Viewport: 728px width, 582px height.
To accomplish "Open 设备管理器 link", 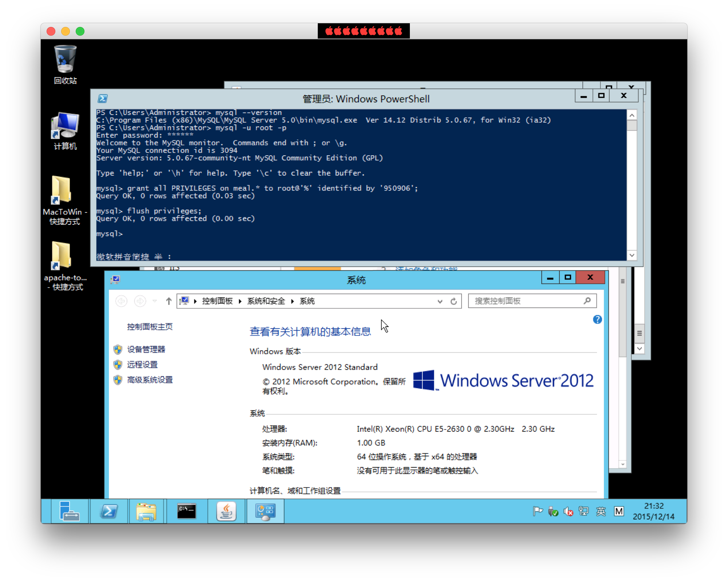I will (x=146, y=349).
